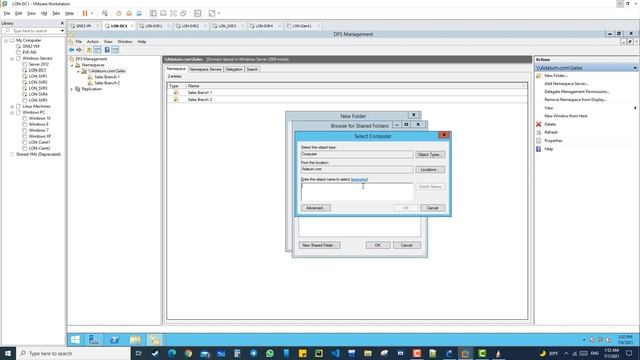This screenshot has width=640, height=360.
Task: Switch to the Namespace Servers tab
Action: click(205, 69)
